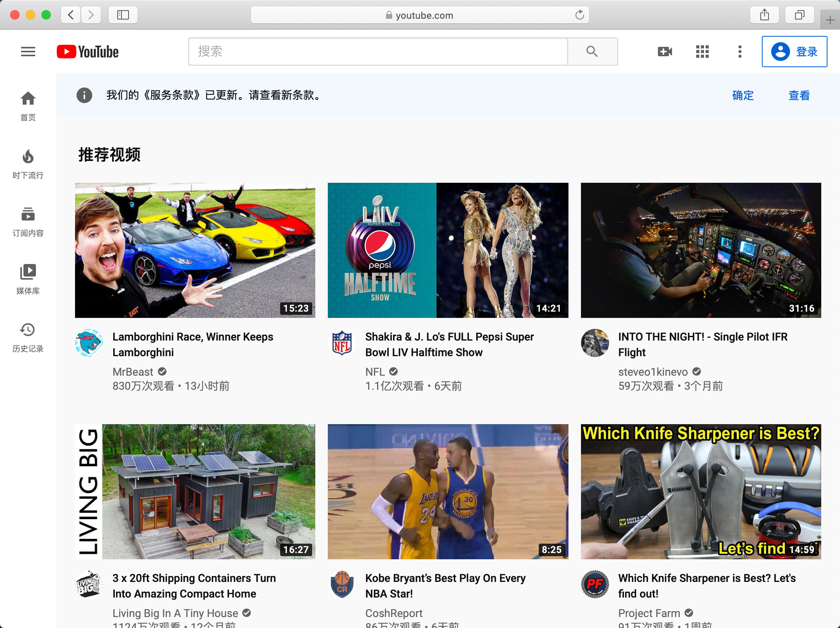
Task: Click the 推荐视频 section heading
Action: pyautogui.click(x=109, y=155)
